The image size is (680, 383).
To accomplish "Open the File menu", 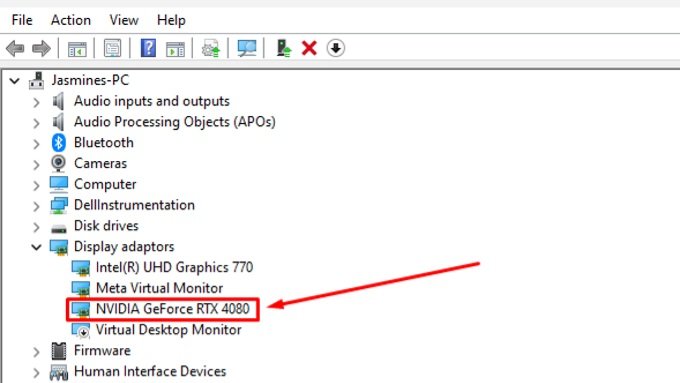I will (x=22, y=20).
